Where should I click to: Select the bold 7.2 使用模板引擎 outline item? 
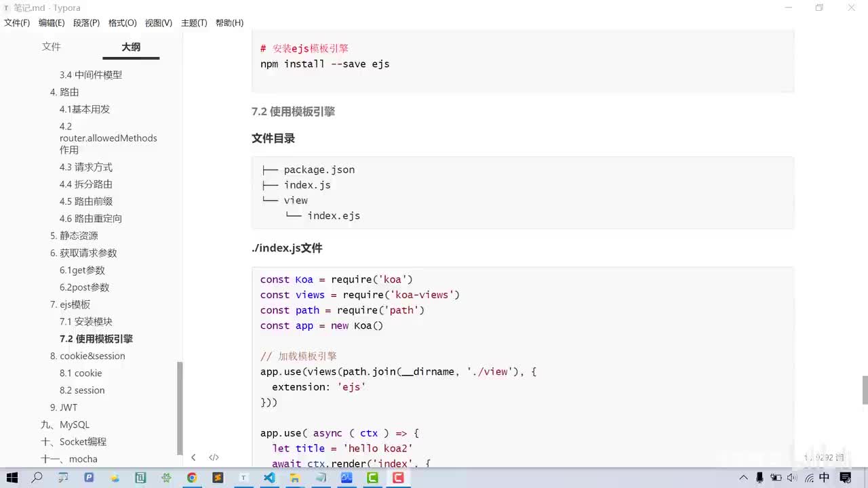pyautogui.click(x=96, y=339)
